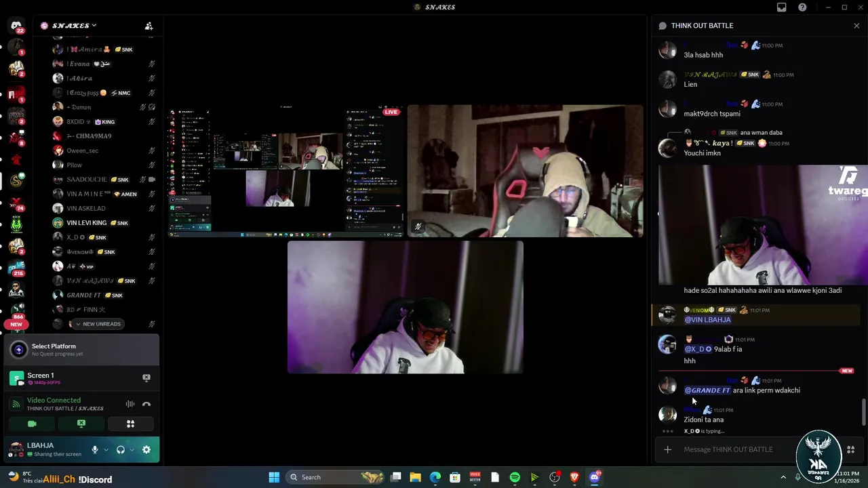Click muted mic indicator on webcam tile
The width and height of the screenshot is (868, 488).
pyautogui.click(x=418, y=226)
